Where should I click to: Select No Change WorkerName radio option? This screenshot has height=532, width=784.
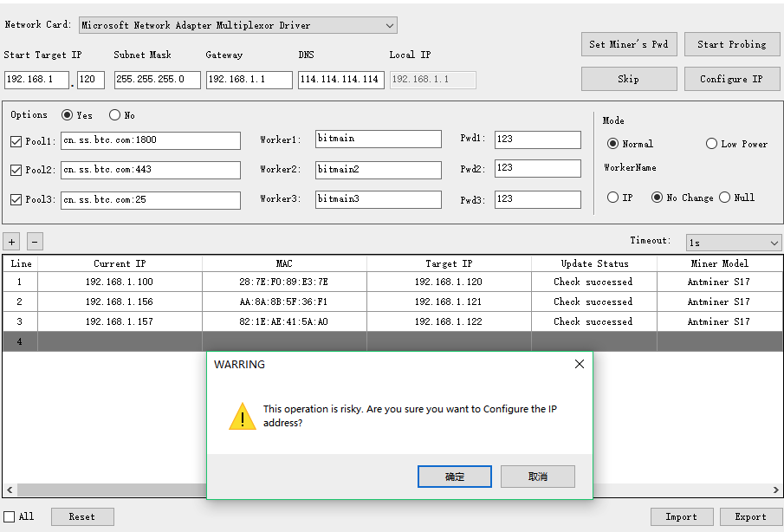tap(657, 197)
